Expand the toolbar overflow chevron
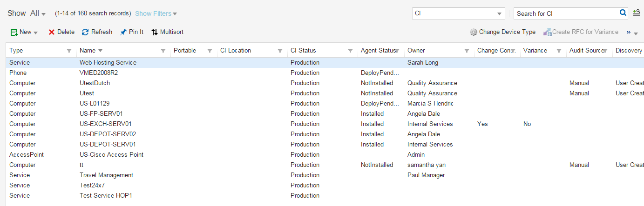Viewport: 644px width, 206px height. coord(632,33)
